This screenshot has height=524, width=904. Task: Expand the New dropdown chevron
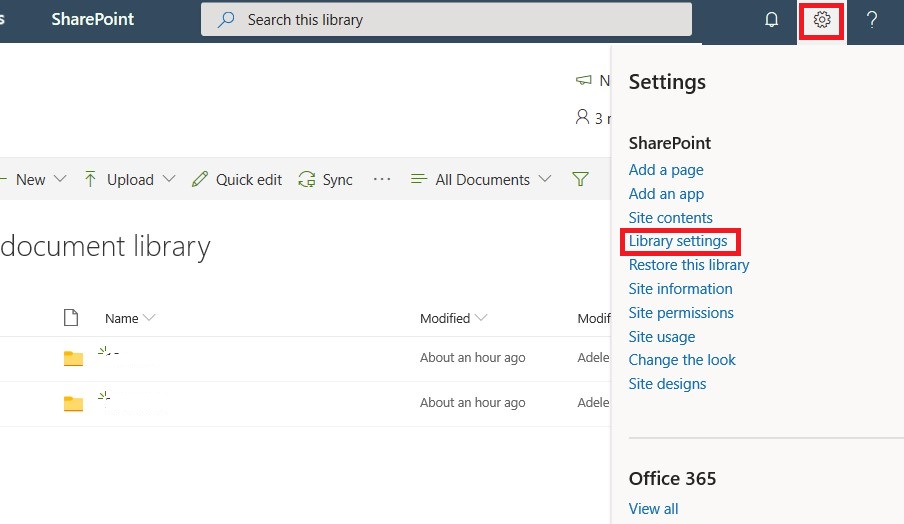coord(59,179)
